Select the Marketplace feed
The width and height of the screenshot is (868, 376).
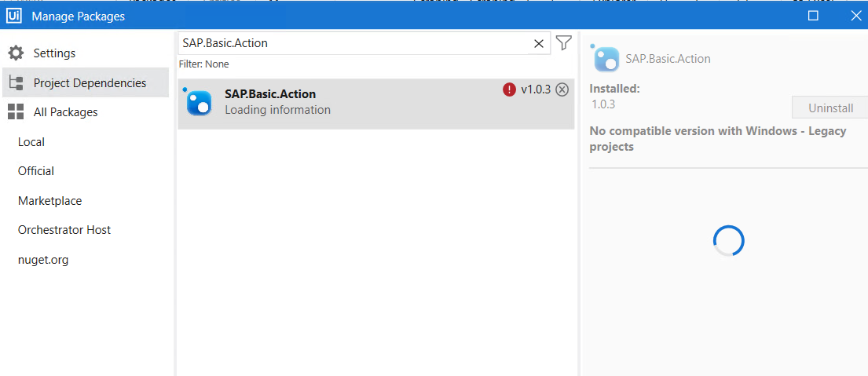(49, 201)
